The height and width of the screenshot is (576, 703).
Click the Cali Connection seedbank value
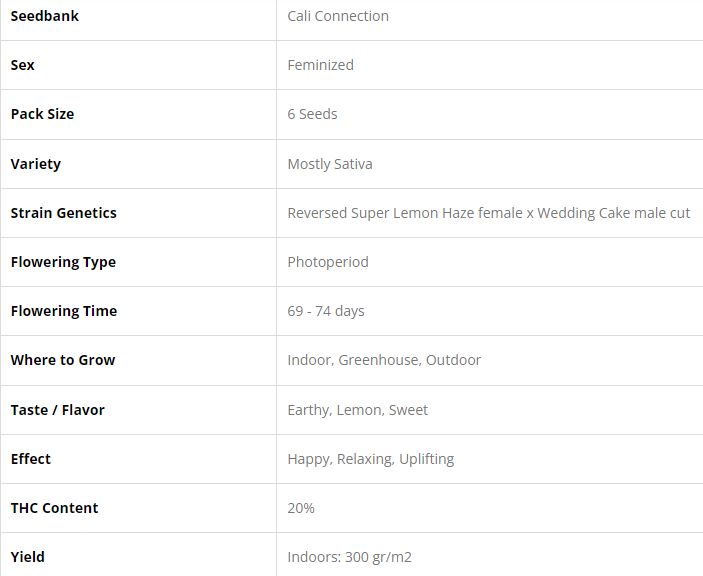tap(338, 16)
